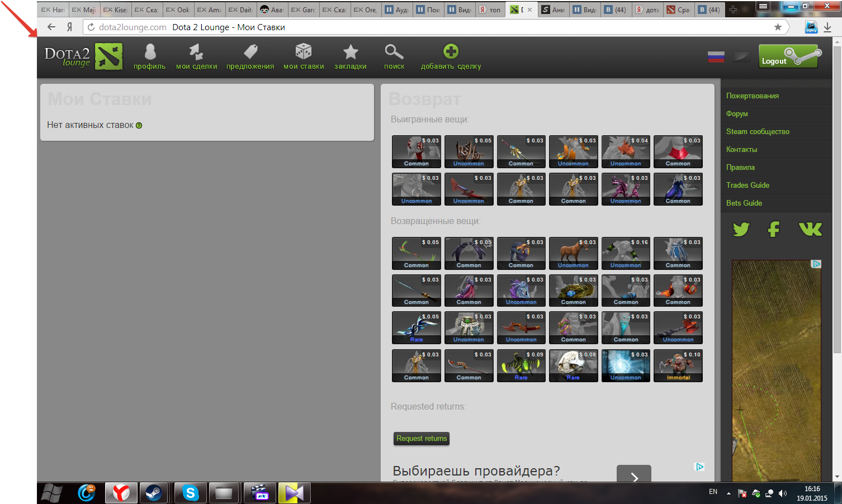842x504 pixels.
Task: Select the $0.16 Uncommon returned item
Action: (x=626, y=254)
